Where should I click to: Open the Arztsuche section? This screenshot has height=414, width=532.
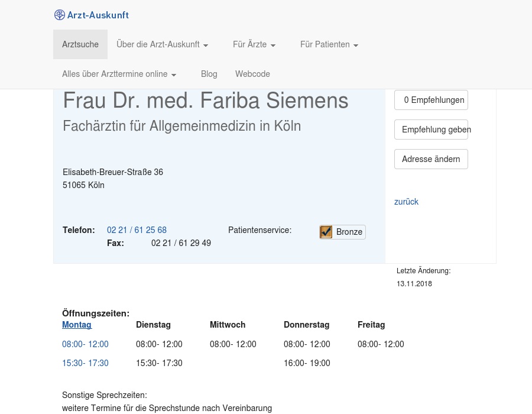[x=80, y=44]
